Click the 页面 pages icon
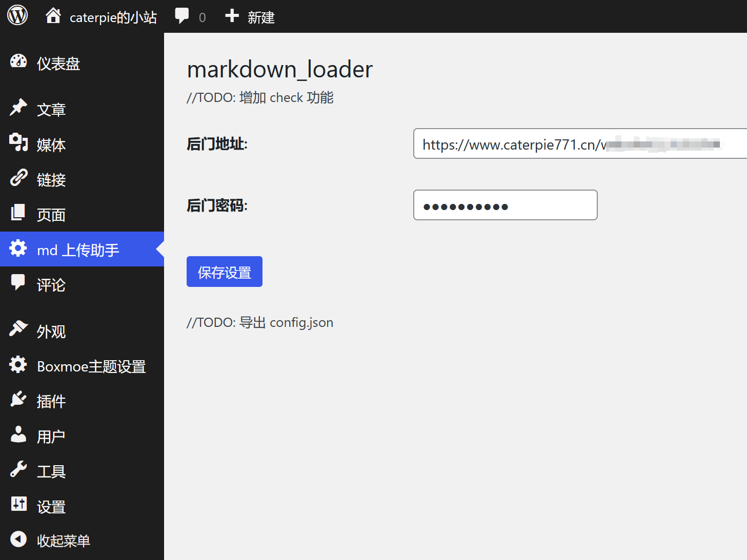 18,212
